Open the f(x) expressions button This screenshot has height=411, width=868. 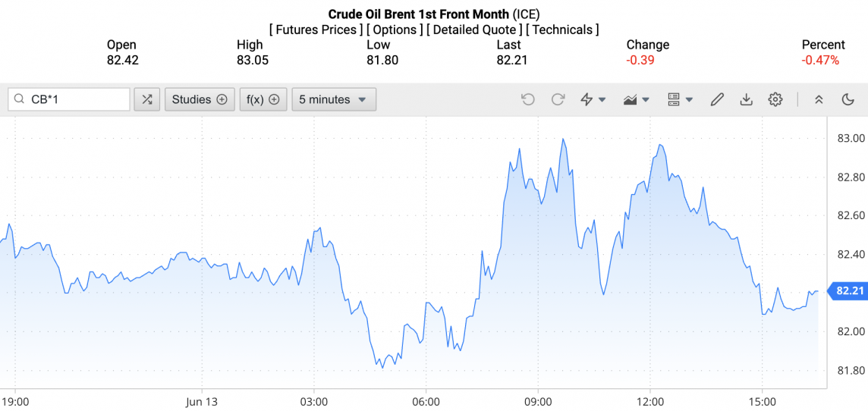(263, 99)
